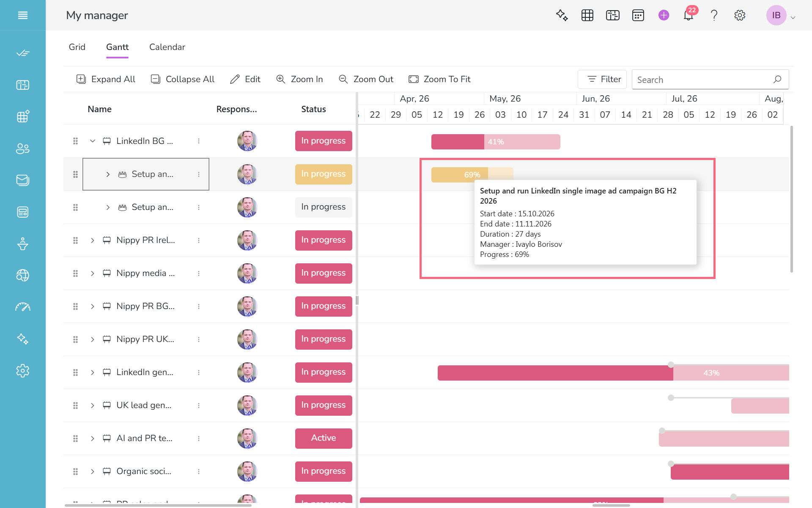Collapse the LinkedIn BG row
The height and width of the screenshot is (508, 812).
(93, 141)
